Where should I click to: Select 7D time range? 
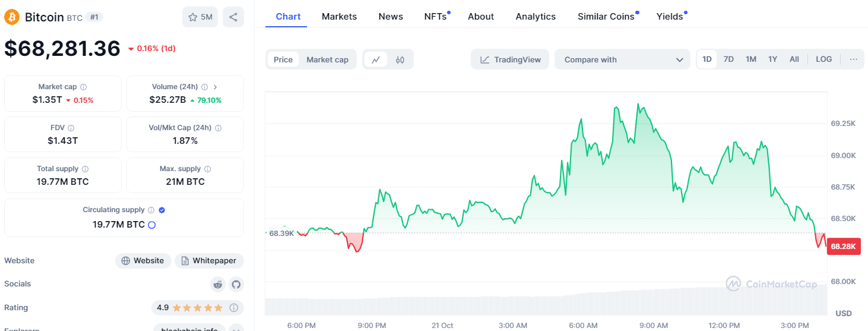[728, 59]
